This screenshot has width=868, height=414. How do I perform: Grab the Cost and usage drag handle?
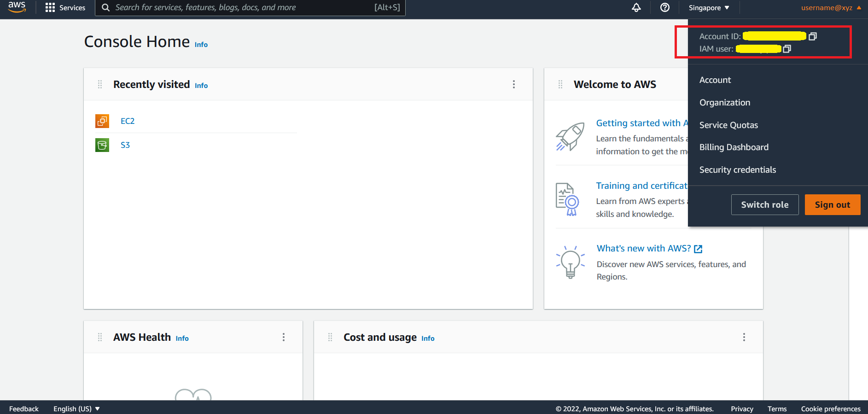(330, 337)
